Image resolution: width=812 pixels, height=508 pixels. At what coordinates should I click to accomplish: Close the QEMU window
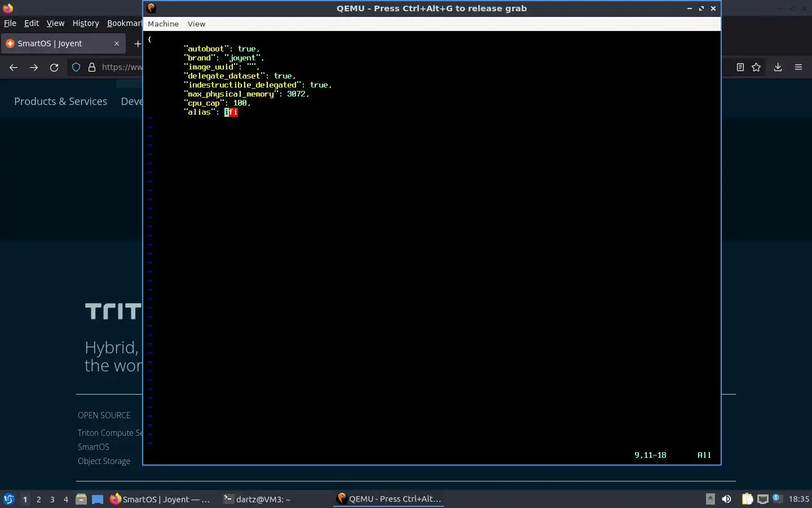713,8
